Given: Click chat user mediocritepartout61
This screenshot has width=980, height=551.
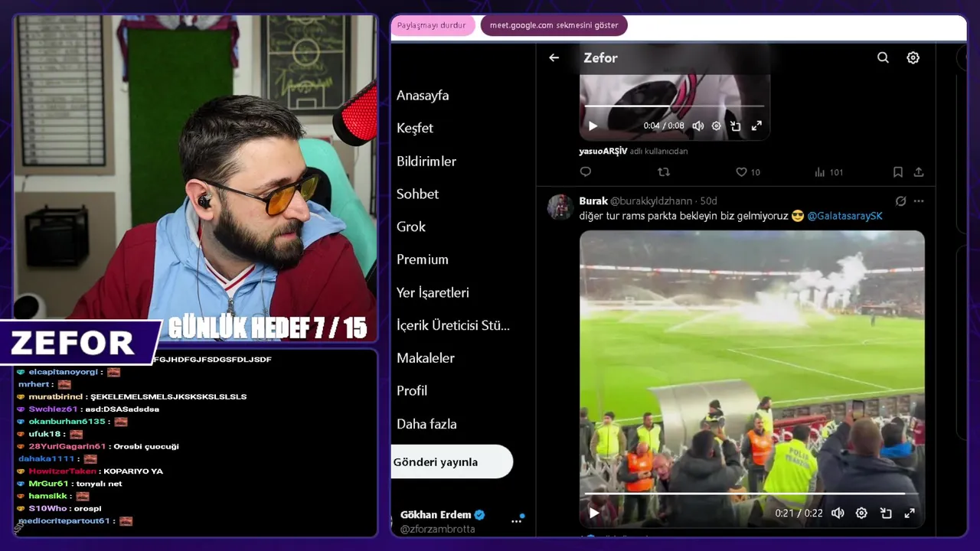Looking at the screenshot, I should [64, 520].
